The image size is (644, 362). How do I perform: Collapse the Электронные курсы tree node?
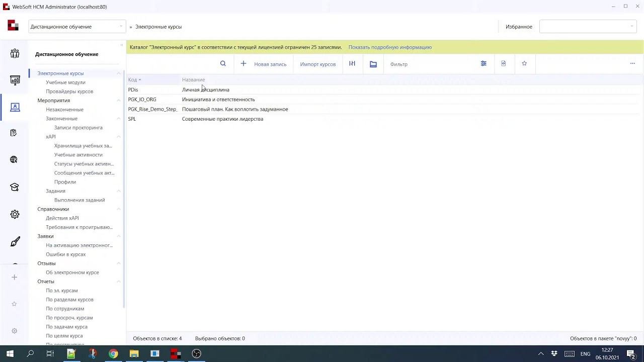pos(119,73)
